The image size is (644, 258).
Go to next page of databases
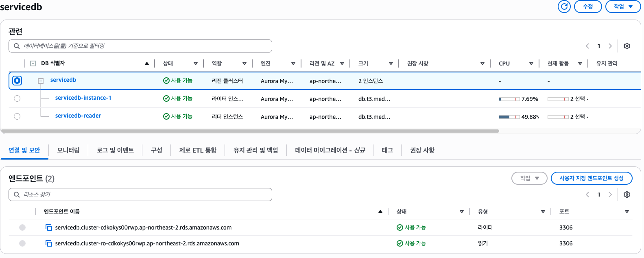point(610,46)
